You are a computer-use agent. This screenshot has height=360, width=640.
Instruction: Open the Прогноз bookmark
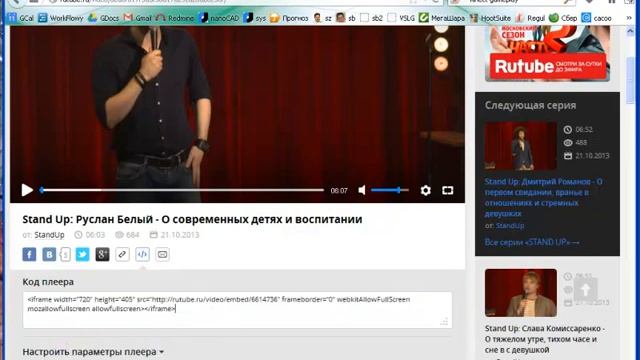pyautogui.click(x=289, y=18)
